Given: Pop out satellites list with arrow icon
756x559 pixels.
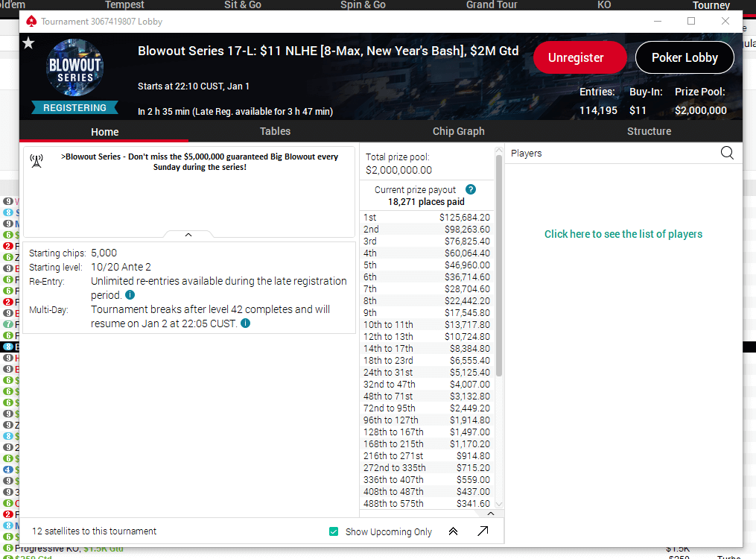Looking at the screenshot, I should click(483, 531).
